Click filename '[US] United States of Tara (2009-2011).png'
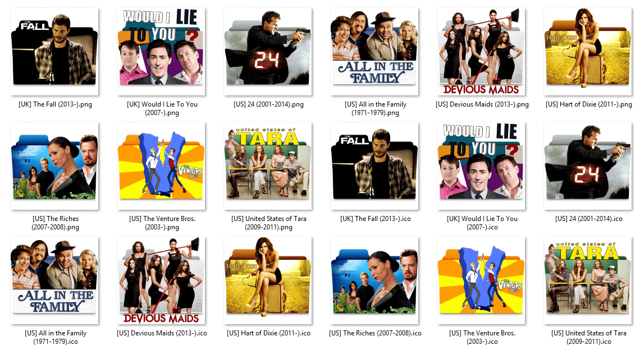The width and height of the screenshot is (640, 364). click(x=268, y=223)
